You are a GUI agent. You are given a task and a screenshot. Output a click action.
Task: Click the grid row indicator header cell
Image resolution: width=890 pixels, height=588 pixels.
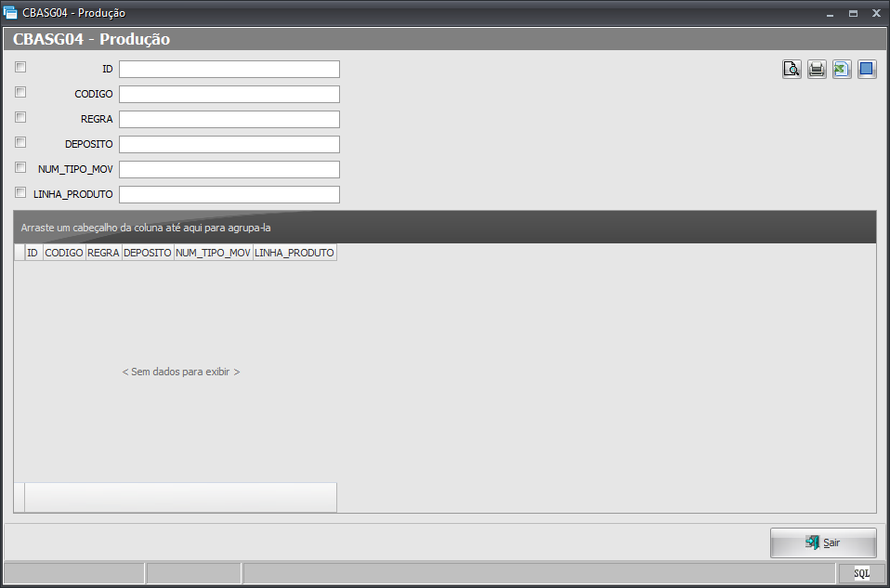pyautogui.click(x=20, y=253)
